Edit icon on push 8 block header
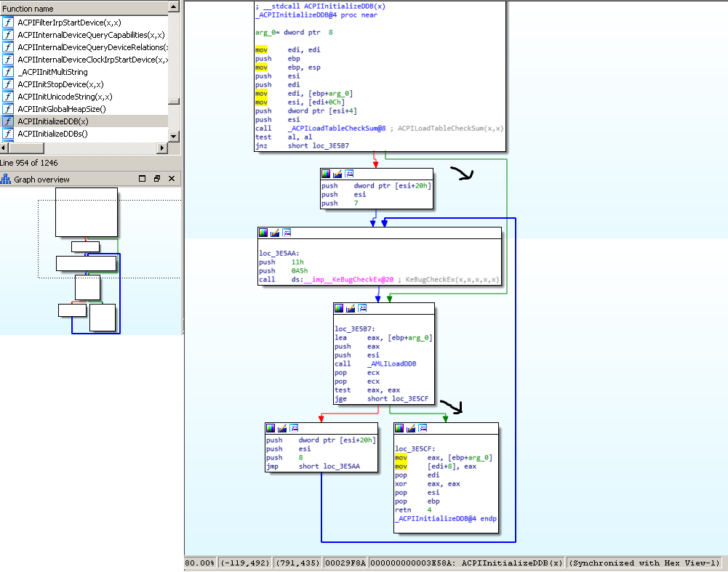 (282, 428)
